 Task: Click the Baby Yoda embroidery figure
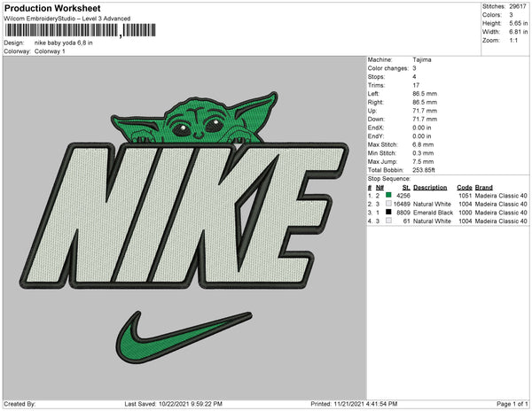pos(196,119)
